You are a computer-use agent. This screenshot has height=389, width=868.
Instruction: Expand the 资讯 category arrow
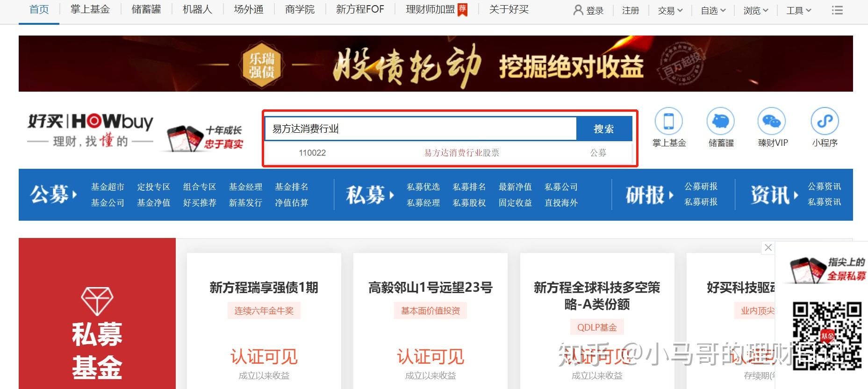[795, 195]
